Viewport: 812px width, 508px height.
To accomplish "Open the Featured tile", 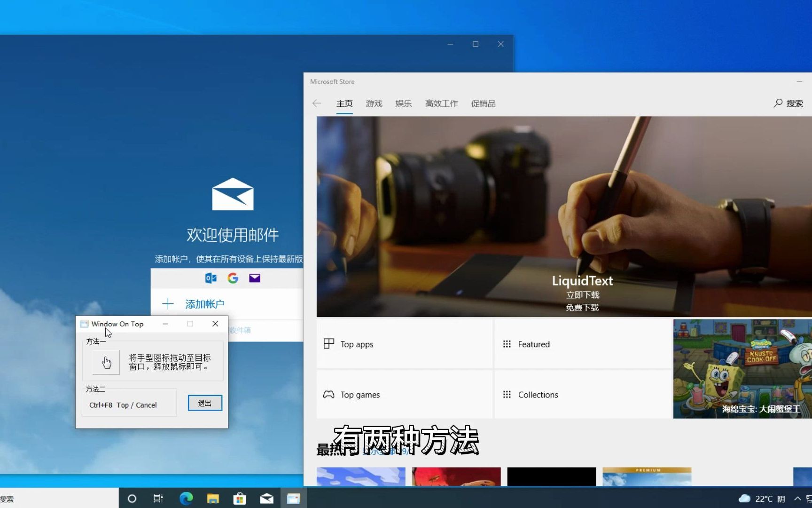I will pos(583,344).
